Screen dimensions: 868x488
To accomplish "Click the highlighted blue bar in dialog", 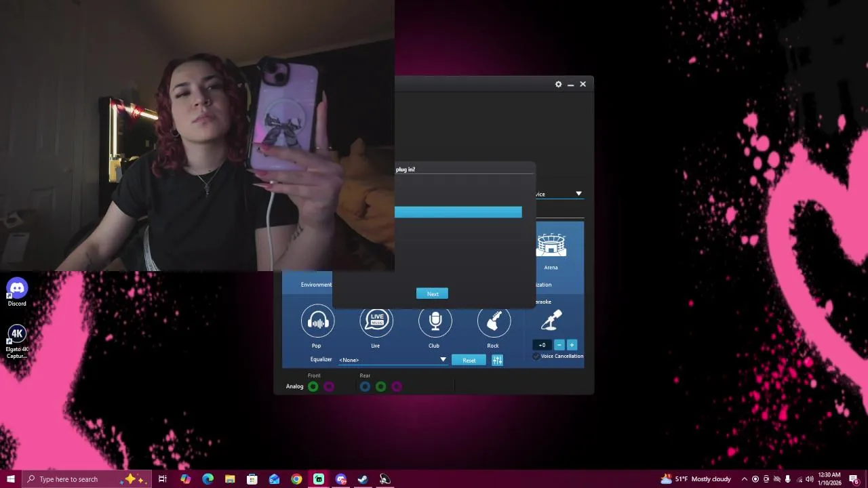I will pyautogui.click(x=458, y=212).
